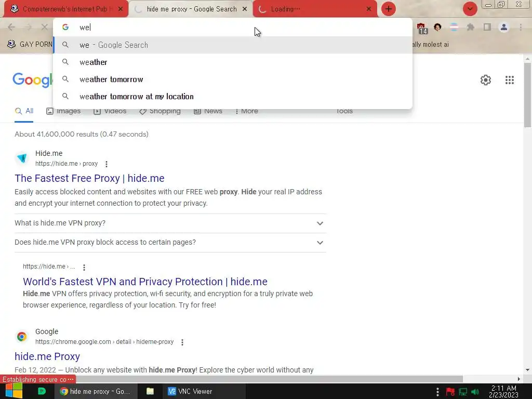The width and height of the screenshot is (532, 399).
Task: Click the horizontal scrollbar at page bottom
Action: 231,379
